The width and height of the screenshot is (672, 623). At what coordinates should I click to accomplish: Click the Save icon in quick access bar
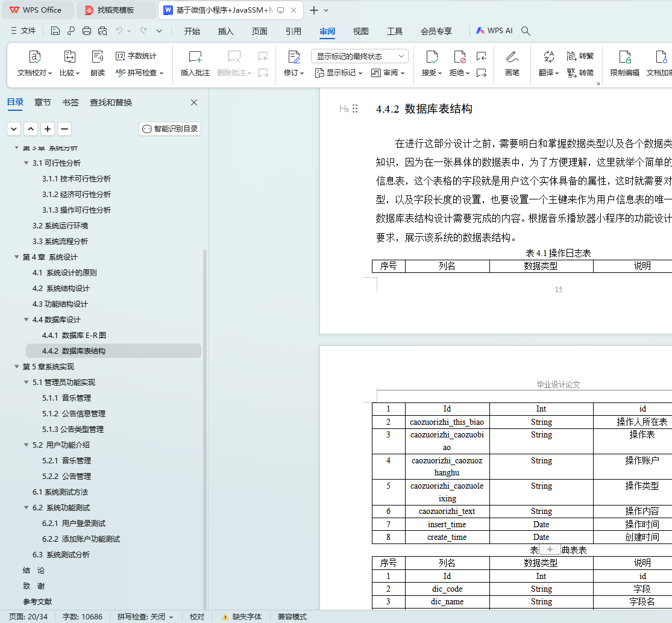point(55,31)
